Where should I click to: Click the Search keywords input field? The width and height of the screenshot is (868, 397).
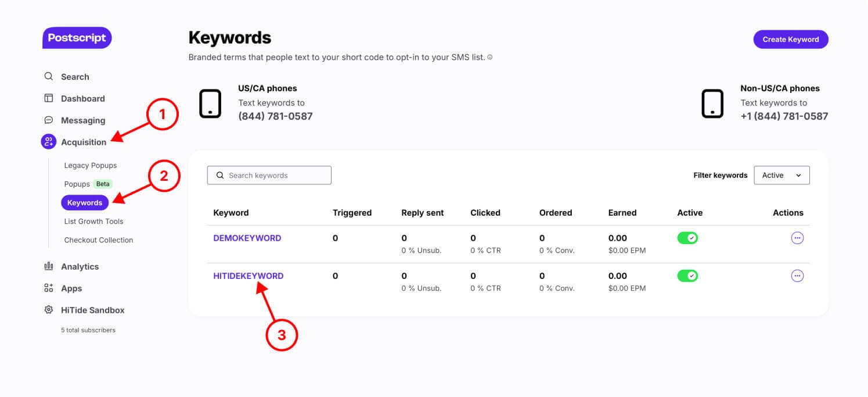point(269,176)
